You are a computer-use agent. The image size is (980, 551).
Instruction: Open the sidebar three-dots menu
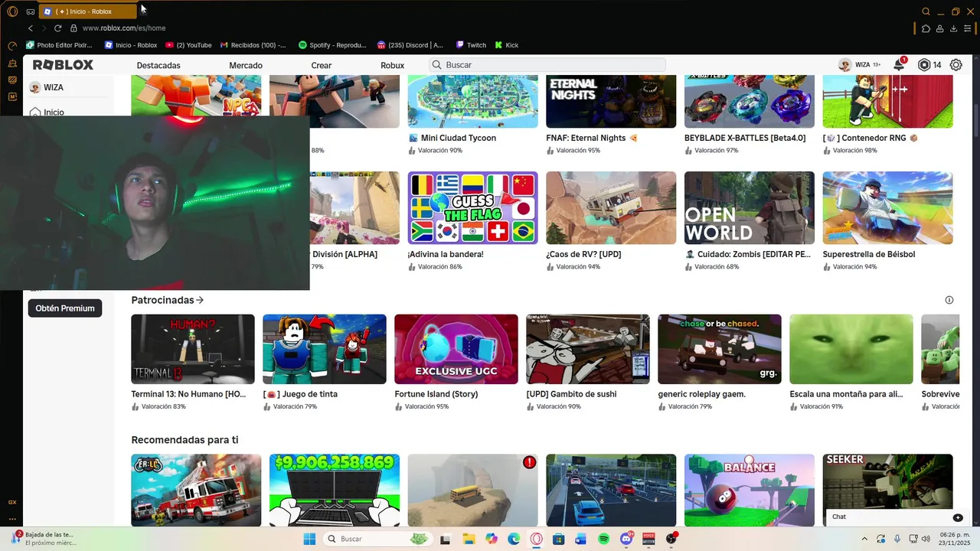(12, 519)
